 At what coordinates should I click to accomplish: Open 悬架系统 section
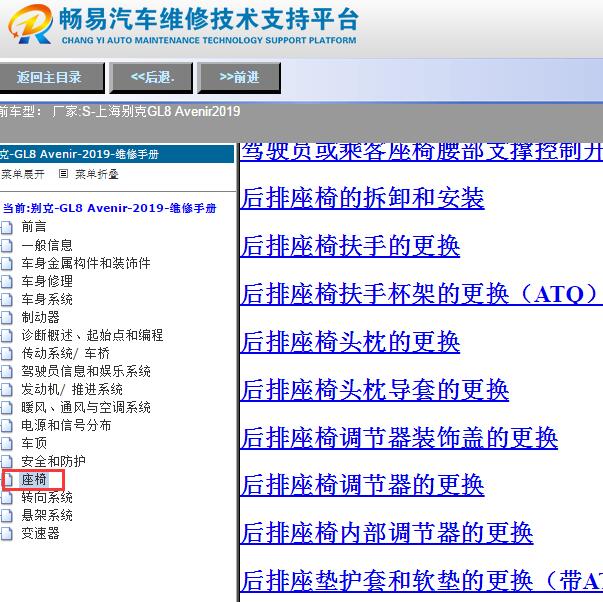point(47,515)
